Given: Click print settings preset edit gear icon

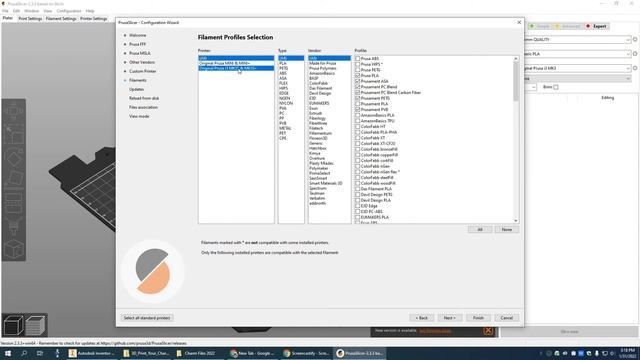Looking at the screenshot, I should (x=635, y=40).
